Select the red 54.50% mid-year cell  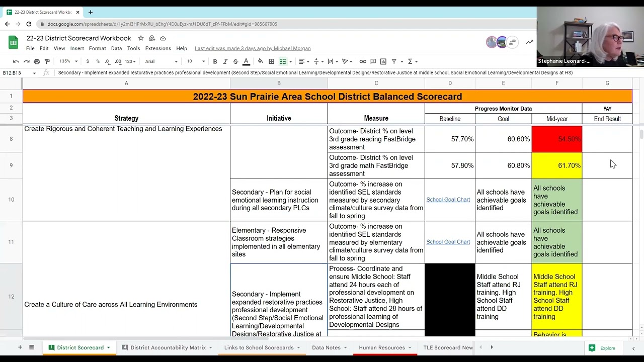coord(556,139)
